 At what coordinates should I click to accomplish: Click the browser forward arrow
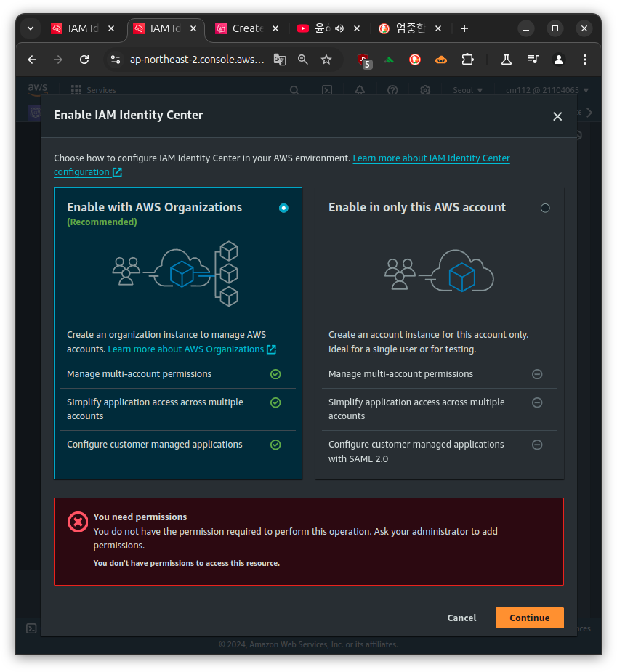pos(58,60)
